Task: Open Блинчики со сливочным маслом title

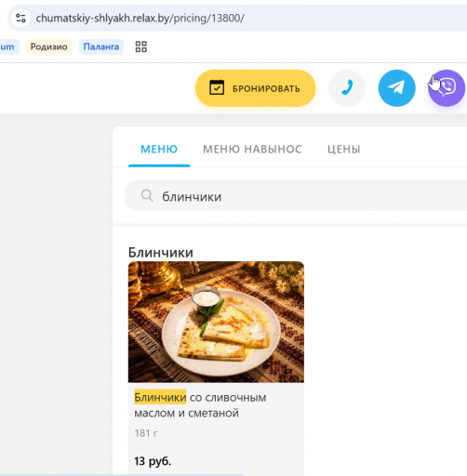Action: 200,405
